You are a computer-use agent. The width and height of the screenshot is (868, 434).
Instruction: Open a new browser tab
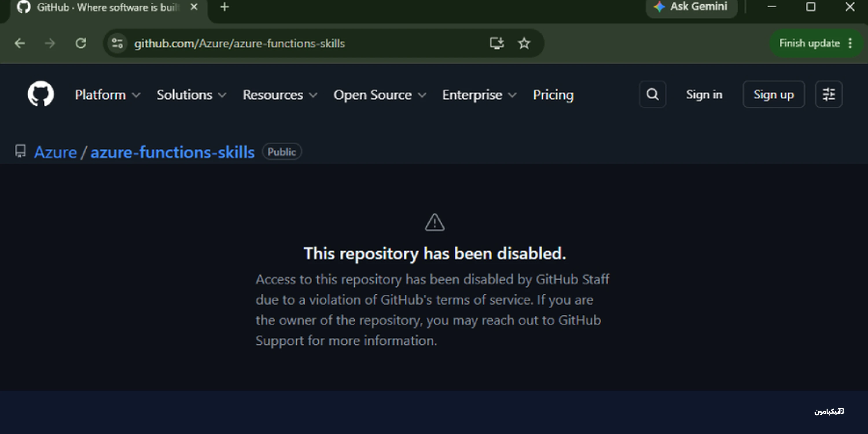pyautogui.click(x=225, y=7)
